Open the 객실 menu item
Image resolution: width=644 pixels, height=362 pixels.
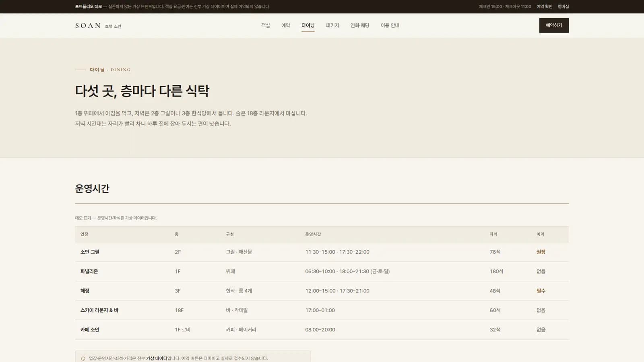tap(266, 25)
